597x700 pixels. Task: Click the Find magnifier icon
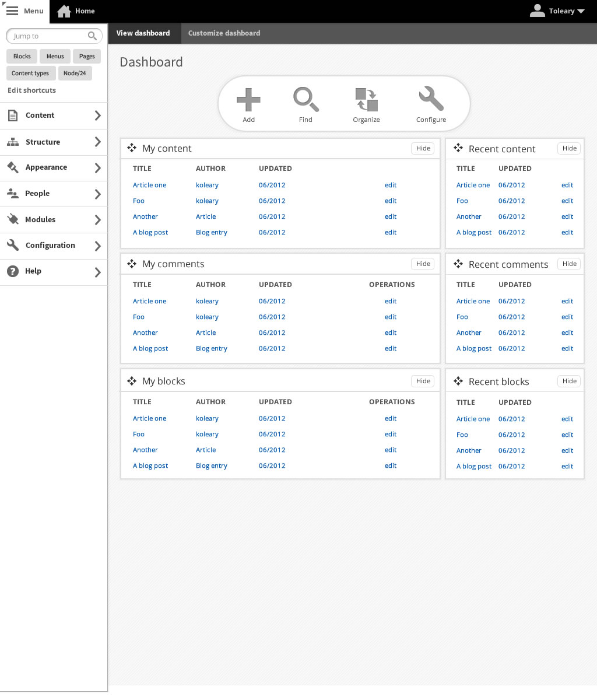[x=305, y=100]
